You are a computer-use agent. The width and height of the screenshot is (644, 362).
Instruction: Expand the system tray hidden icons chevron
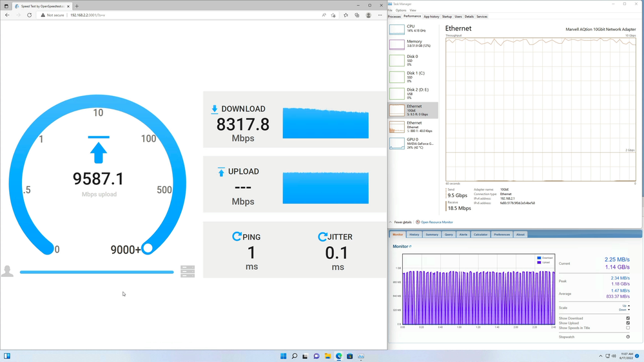[x=600, y=356]
